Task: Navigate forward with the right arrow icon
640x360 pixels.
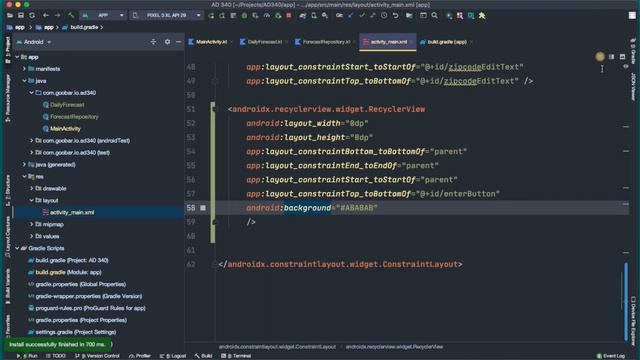Action: pos(57,16)
